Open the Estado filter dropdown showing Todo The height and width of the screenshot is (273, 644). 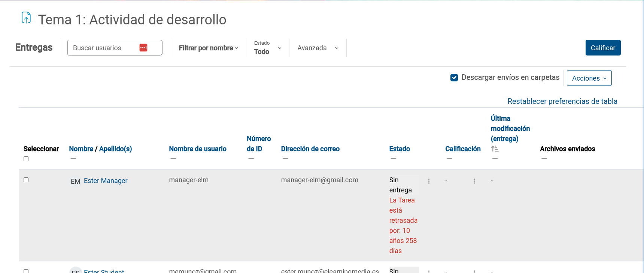point(268,48)
